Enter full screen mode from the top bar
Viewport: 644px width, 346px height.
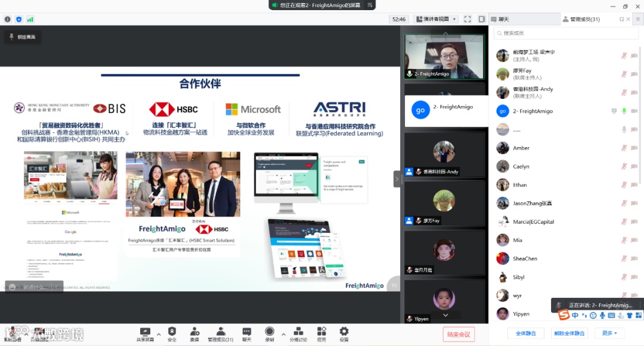pyautogui.click(x=467, y=19)
